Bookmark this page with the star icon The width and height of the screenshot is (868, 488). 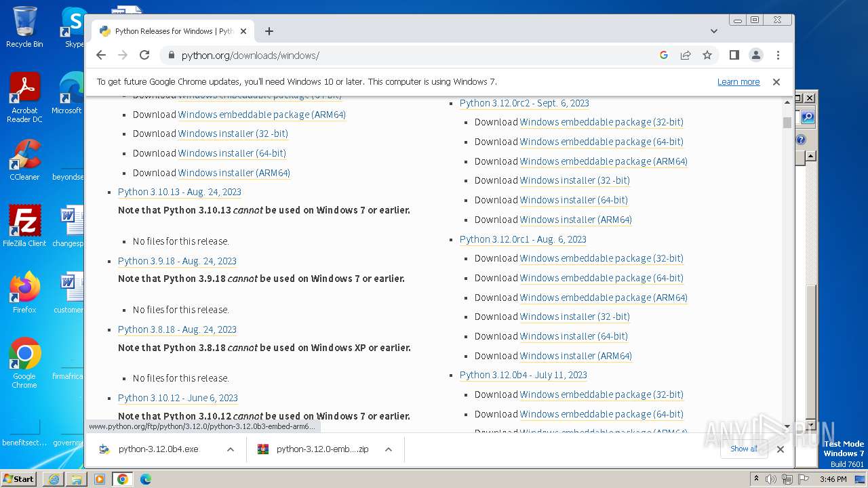point(707,56)
